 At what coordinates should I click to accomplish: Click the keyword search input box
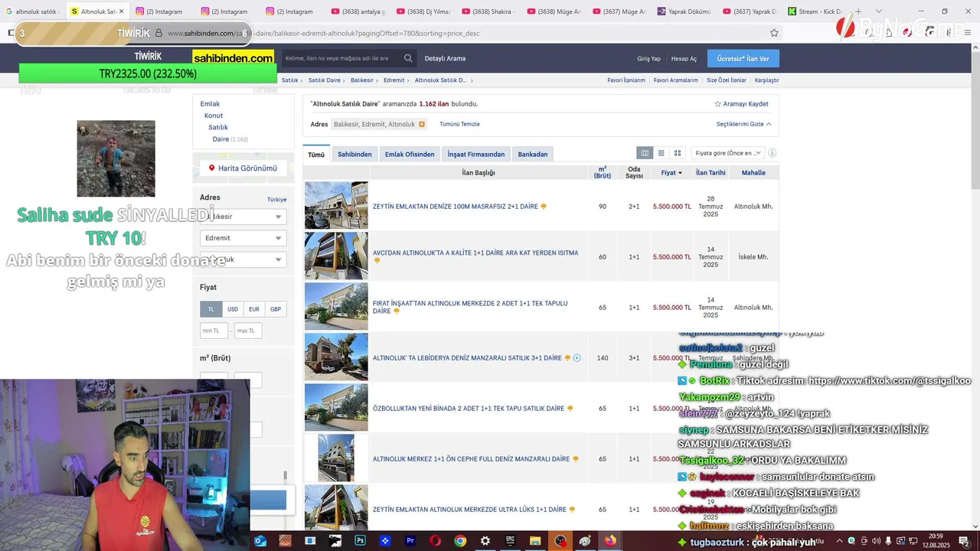pyautogui.click(x=341, y=58)
